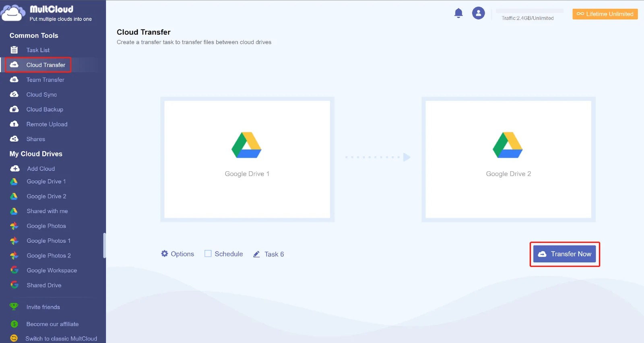Click the Shared with me drive icon
The image size is (644, 343).
14,211
